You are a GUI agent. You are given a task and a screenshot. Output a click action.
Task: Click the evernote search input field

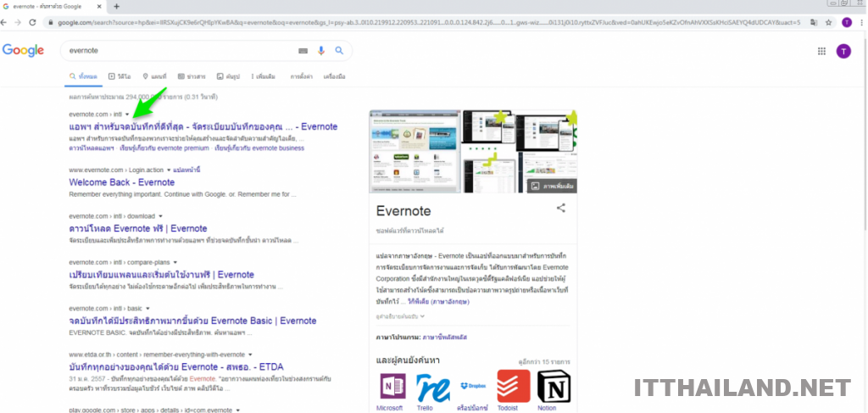tap(180, 50)
